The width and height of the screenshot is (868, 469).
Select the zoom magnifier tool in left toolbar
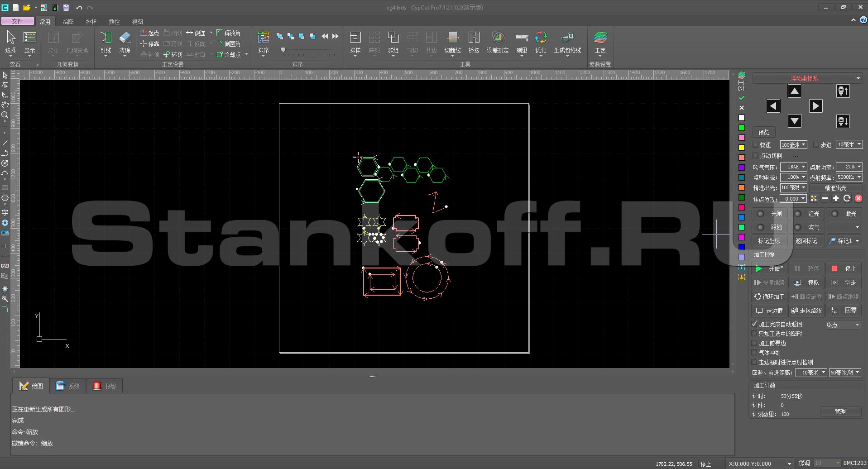(5, 115)
